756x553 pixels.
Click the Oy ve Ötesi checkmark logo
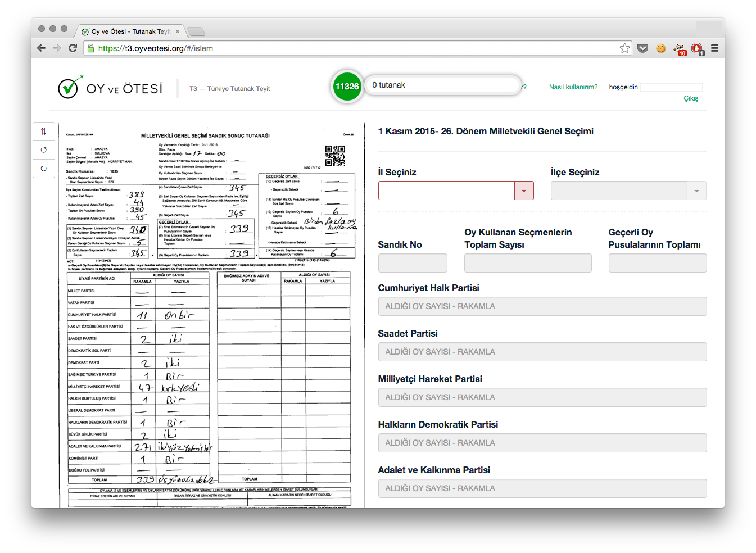tap(70, 87)
